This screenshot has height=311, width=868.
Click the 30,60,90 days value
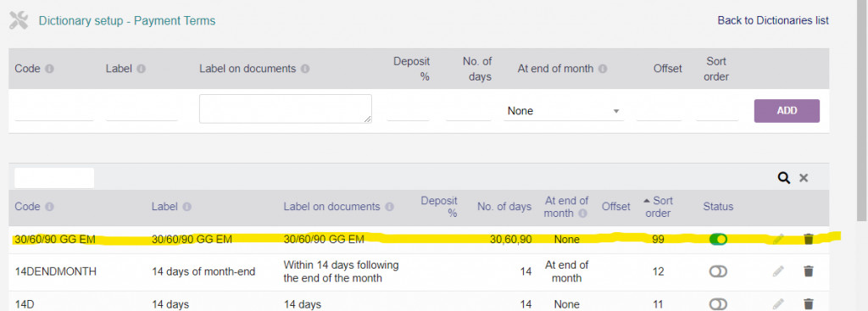click(510, 240)
